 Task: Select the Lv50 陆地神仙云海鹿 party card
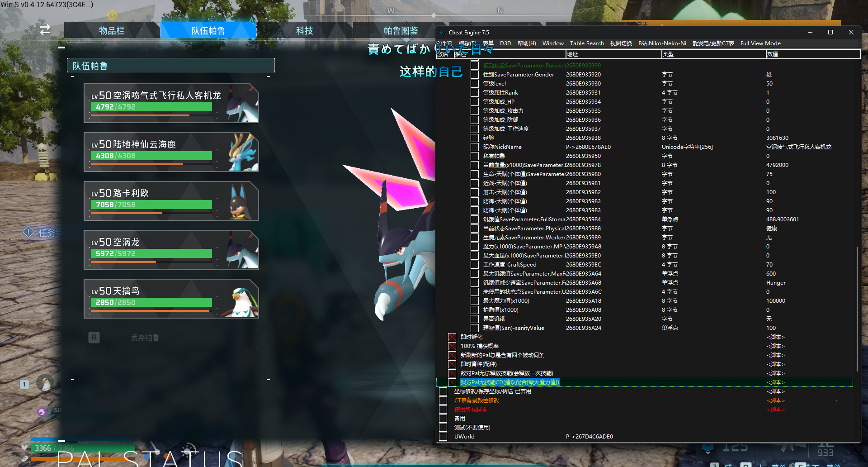coord(171,152)
